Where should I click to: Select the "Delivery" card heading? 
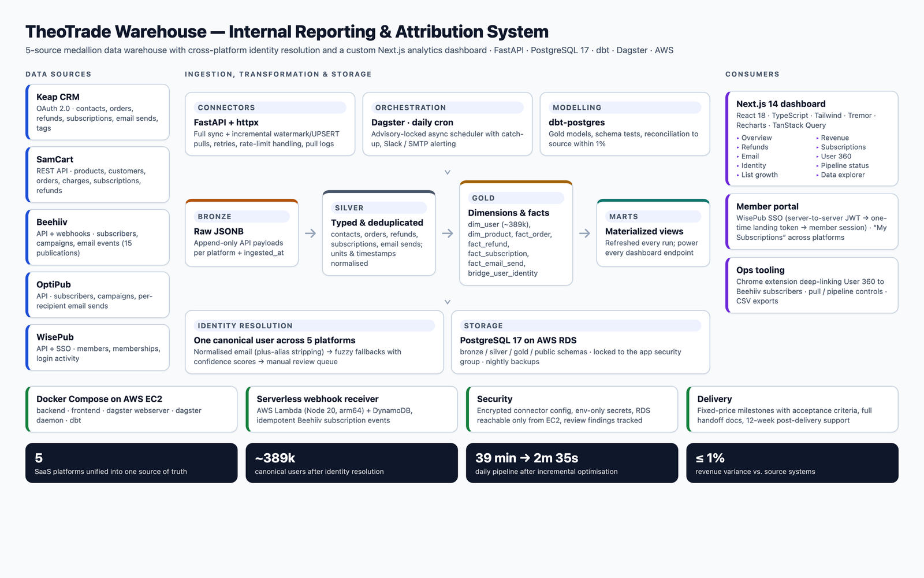tap(714, 399)
